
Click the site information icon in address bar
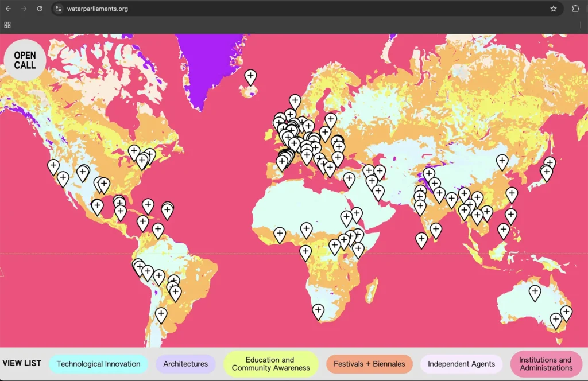point(59,9)
